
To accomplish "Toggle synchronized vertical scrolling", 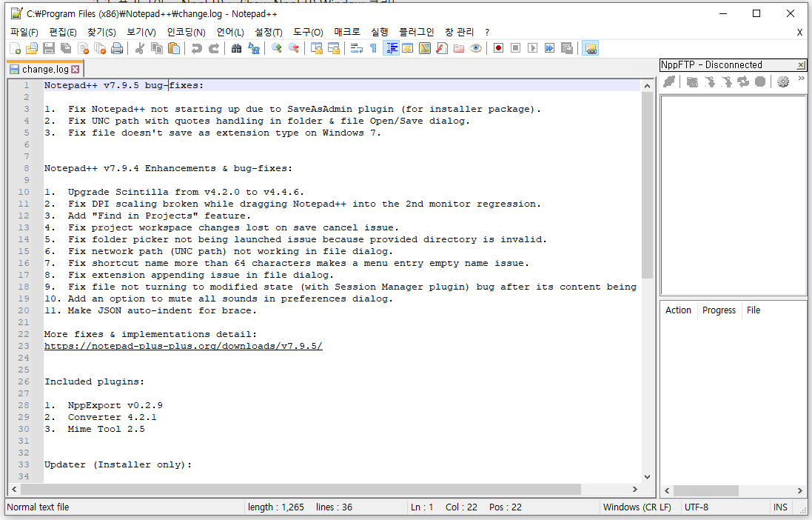I will [316, 49].
